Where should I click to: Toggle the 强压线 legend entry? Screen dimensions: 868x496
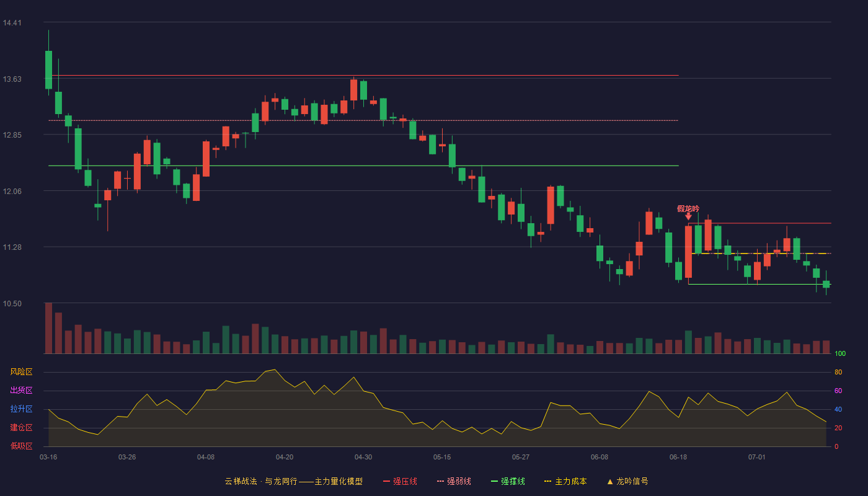pyautogui.click(x=400, y=481)
